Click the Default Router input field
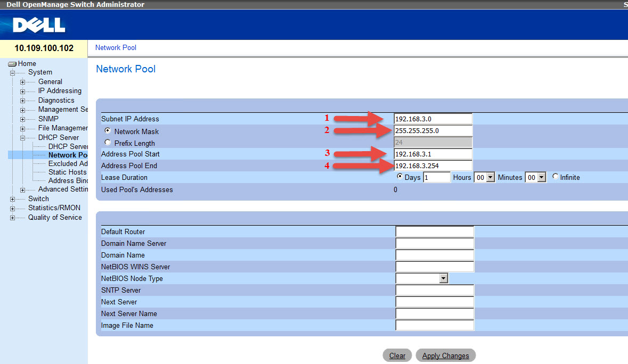The width and height of the screenshot is (628, 364). [434, 231]
